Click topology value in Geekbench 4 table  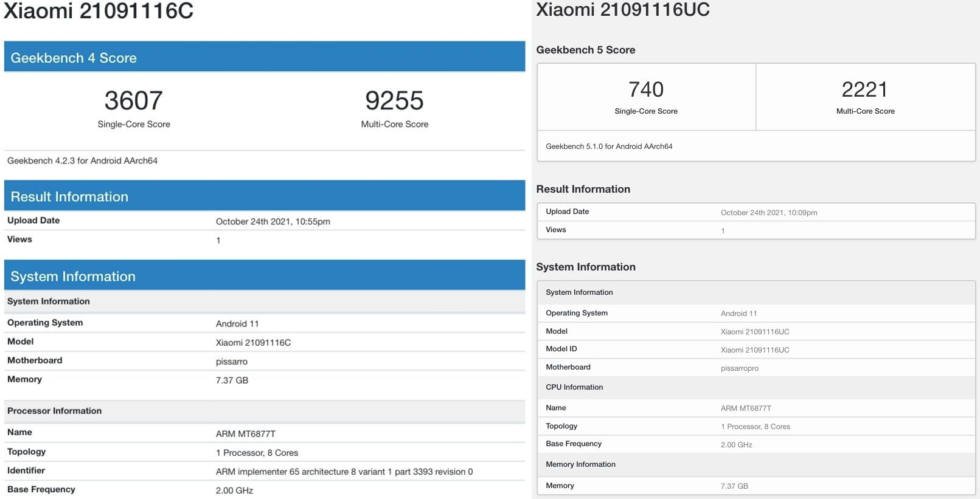tap(257, 453)
